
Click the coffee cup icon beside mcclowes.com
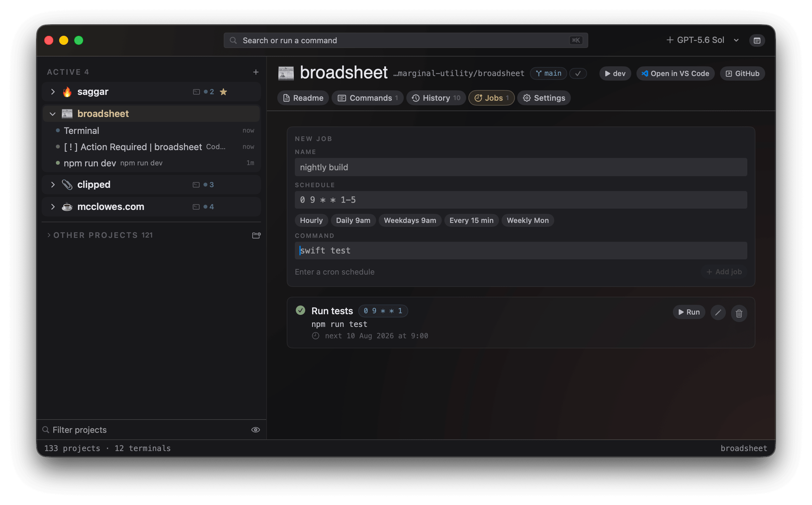(x=67, y=207)
